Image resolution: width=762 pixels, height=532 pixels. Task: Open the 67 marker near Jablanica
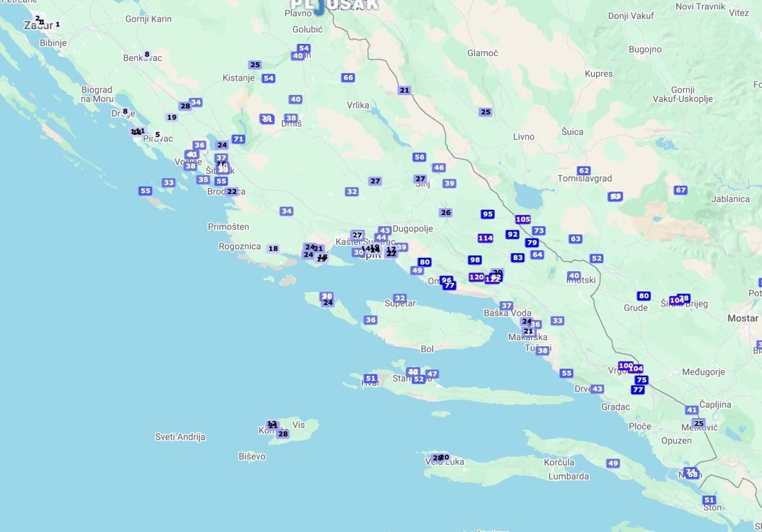pyautogui.click(x=680, y=190)
